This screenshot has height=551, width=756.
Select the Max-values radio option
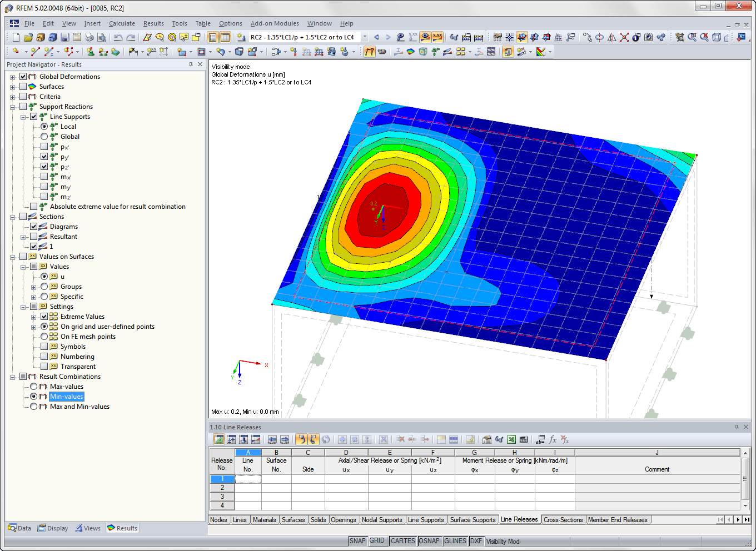point(33,387)
